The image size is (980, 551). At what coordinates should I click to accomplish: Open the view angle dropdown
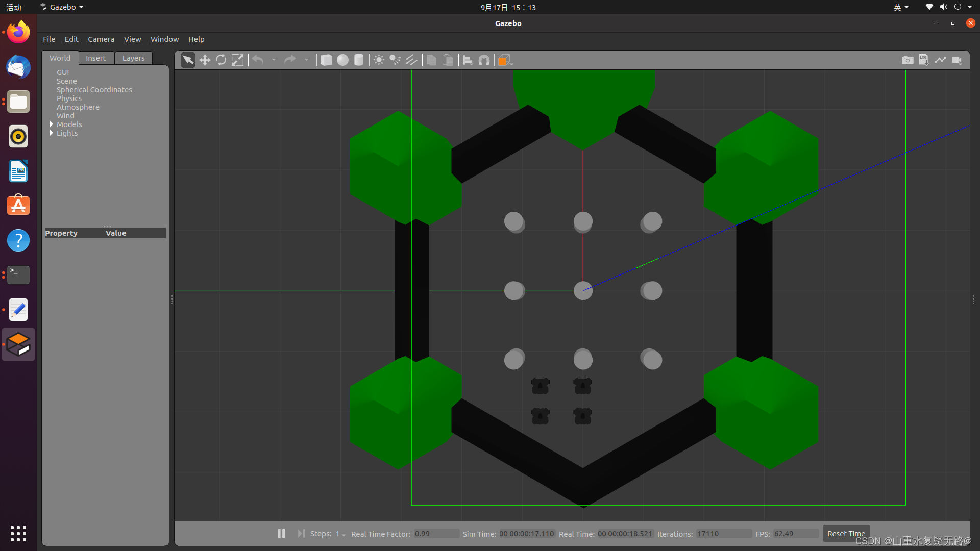(505, 60)
